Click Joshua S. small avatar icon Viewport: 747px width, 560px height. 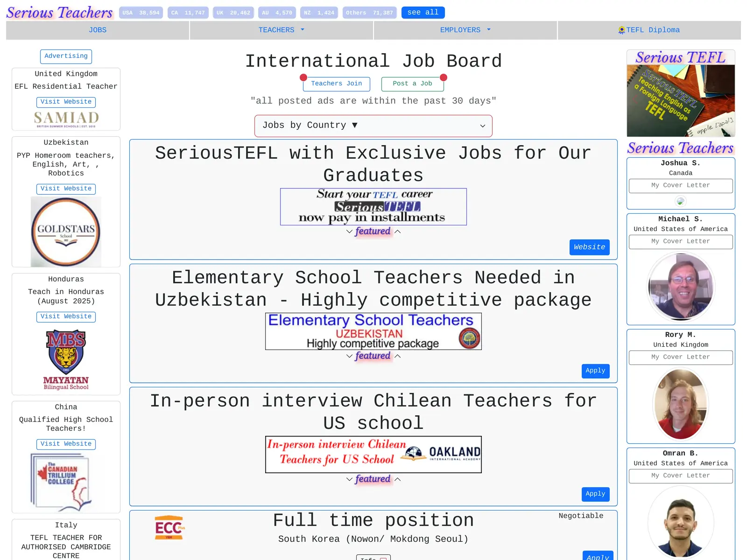pos(681,201)
